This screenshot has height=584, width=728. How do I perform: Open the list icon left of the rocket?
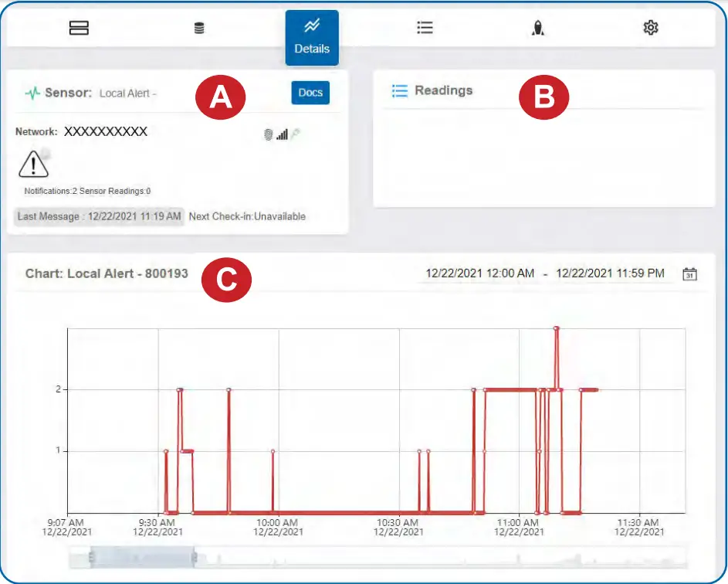pyautogui.click(x=425, y=27)
